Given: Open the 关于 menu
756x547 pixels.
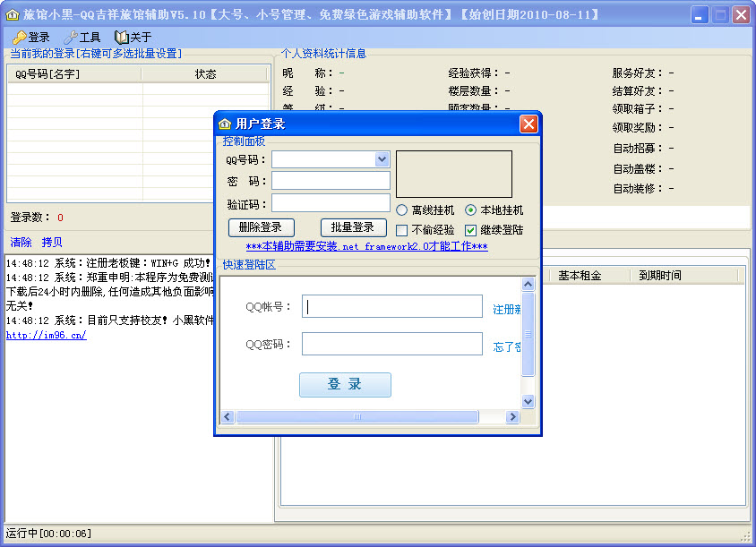Looking at the screenshot, I should click(x=133, y=37).
